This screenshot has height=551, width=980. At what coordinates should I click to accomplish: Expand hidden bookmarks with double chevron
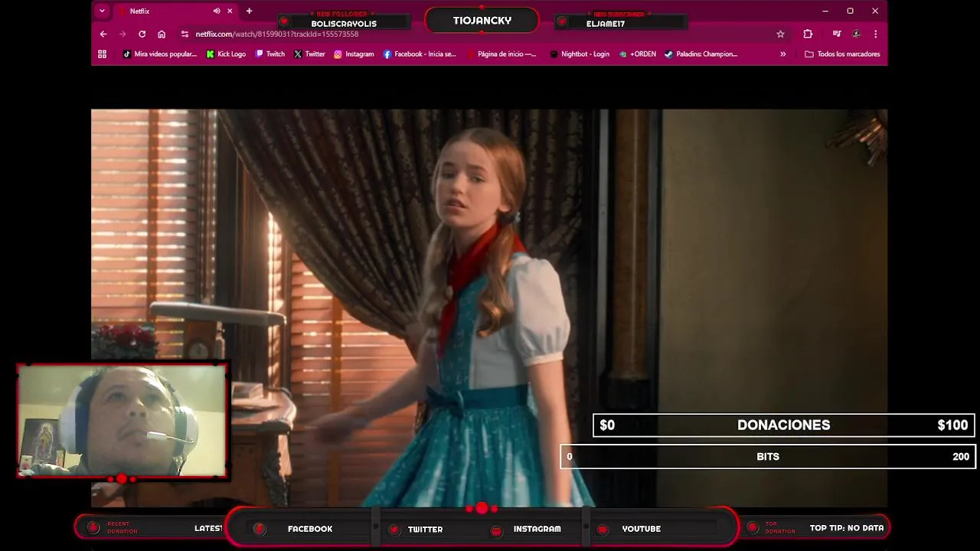[x=782, y=54]
